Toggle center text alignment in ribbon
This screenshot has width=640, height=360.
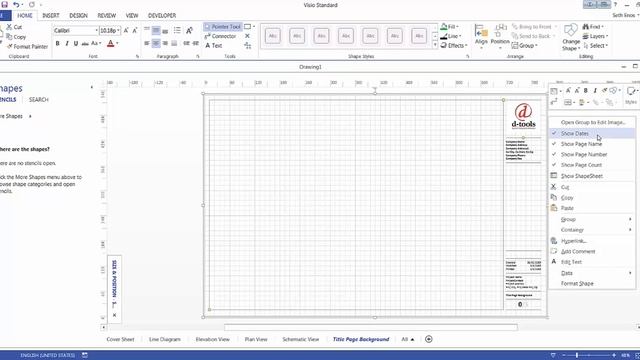pyautogui.click(x=156, y=43)
